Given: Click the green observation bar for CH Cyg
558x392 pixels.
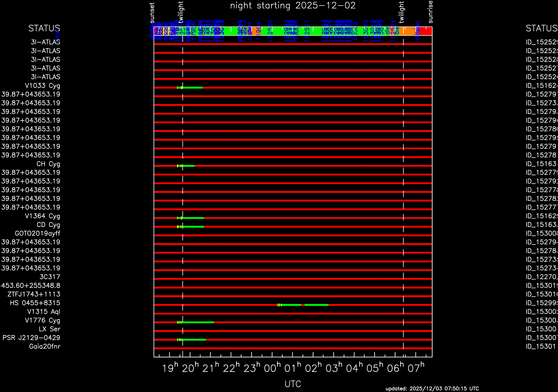Looking at the screenshot, I should [188, 166].
